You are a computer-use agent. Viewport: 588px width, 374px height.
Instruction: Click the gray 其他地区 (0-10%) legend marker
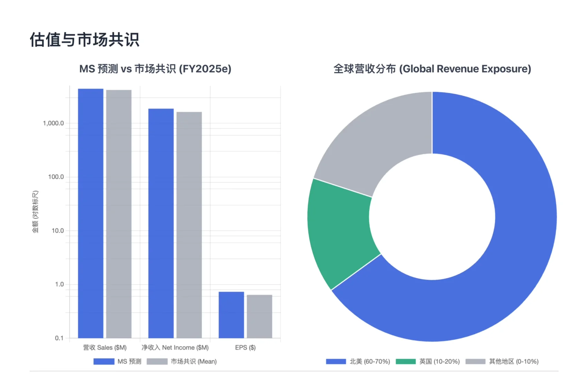[x=477, y=361]
